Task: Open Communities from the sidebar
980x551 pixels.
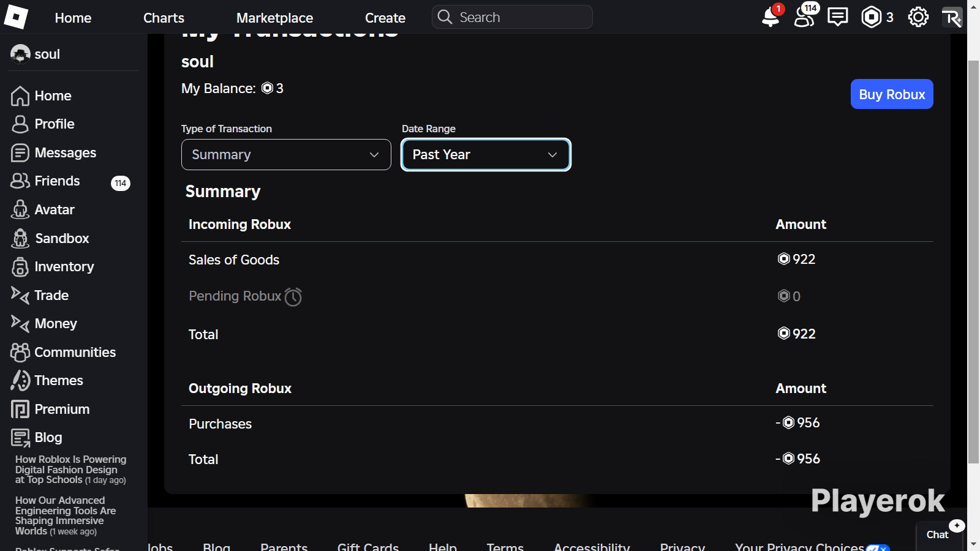Action: click(63, 352)
